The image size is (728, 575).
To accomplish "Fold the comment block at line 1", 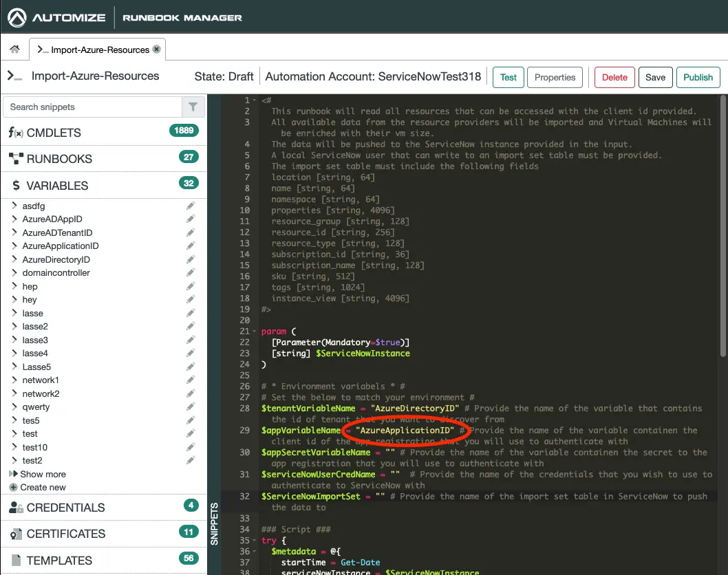I will point(254,100).
